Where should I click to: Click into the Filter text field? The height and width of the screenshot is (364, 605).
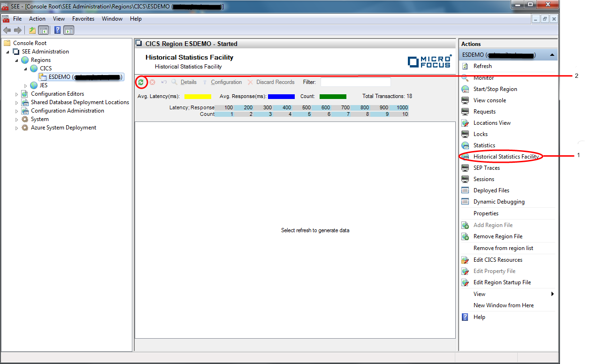click(x=355, y=82)
